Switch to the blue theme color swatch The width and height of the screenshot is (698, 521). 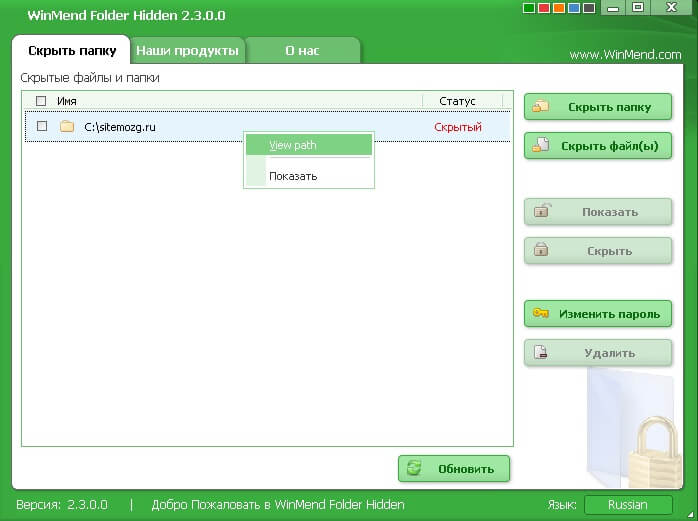point(572,8)
